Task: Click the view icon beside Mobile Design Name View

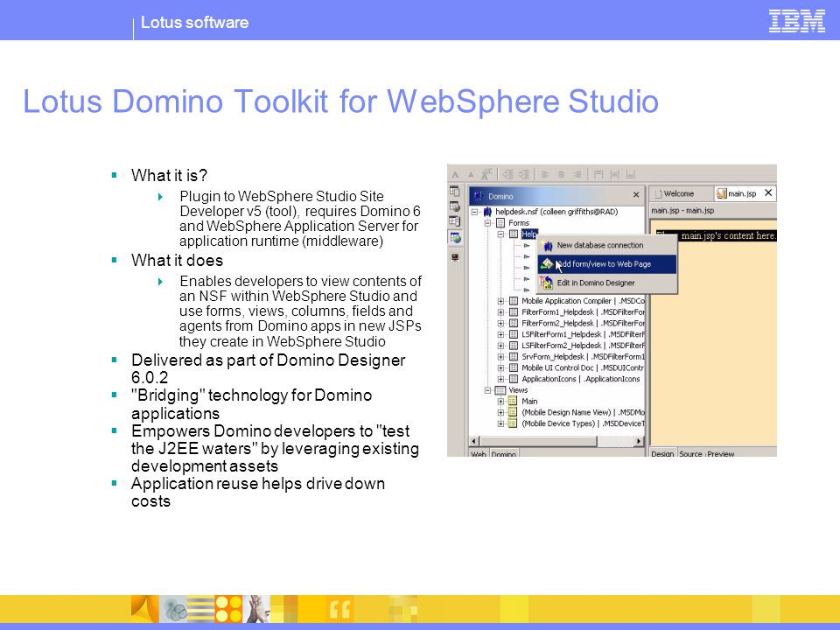Action: click(513, 412)
